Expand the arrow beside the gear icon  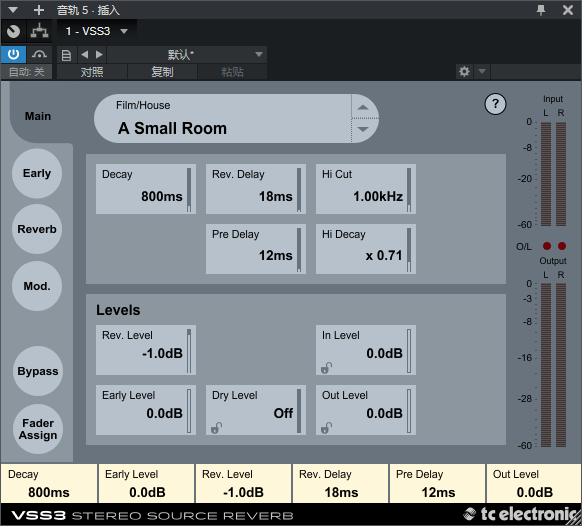pos(482,71)
